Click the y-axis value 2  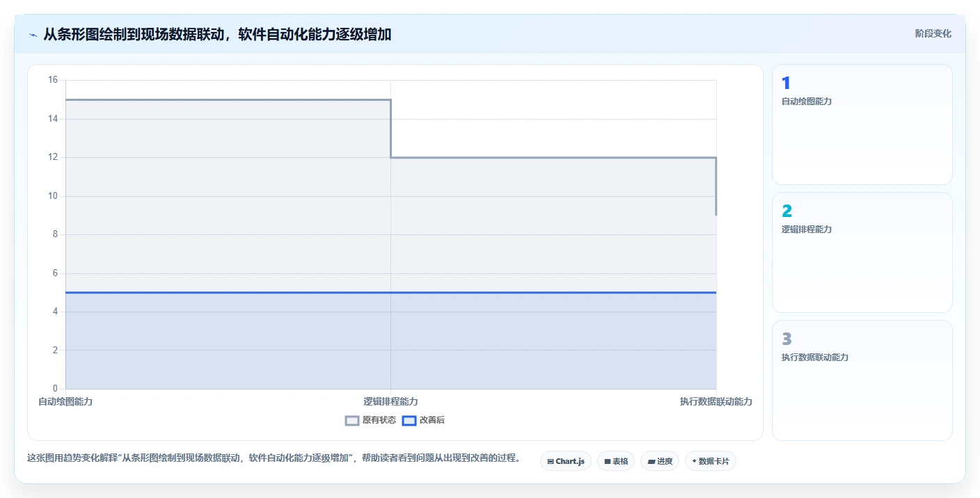coord(55,351)
